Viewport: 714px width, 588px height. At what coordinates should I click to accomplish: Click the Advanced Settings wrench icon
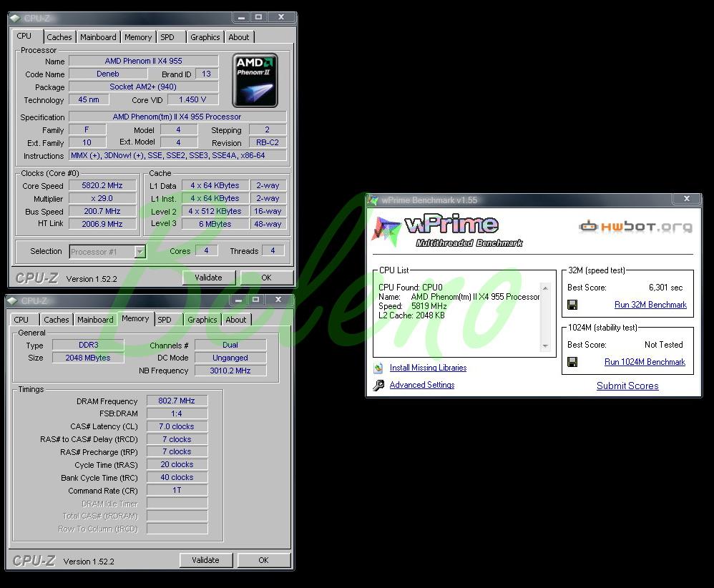tap(378, 386)
